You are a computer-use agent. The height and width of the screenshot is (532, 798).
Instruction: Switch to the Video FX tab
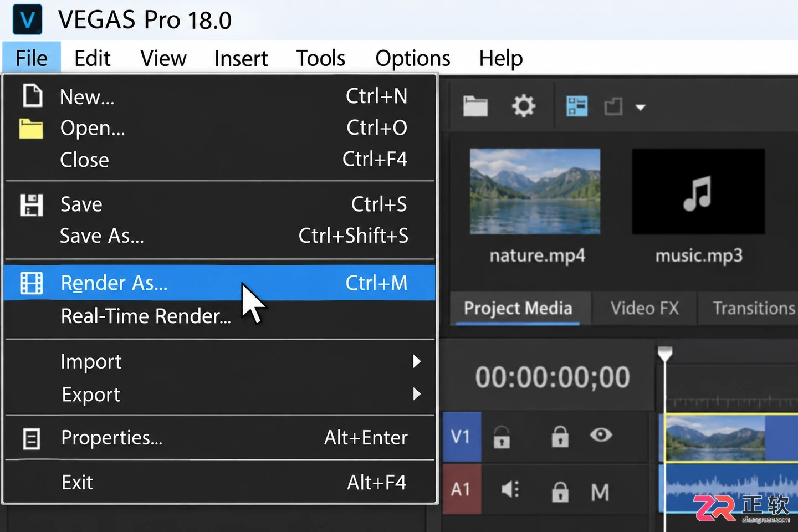[644, 308]
